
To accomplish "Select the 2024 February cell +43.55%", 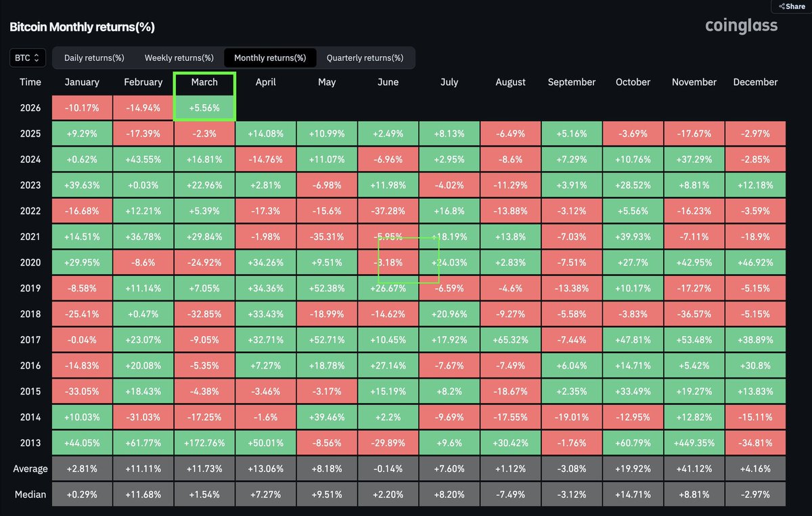I will click(143, 160).
